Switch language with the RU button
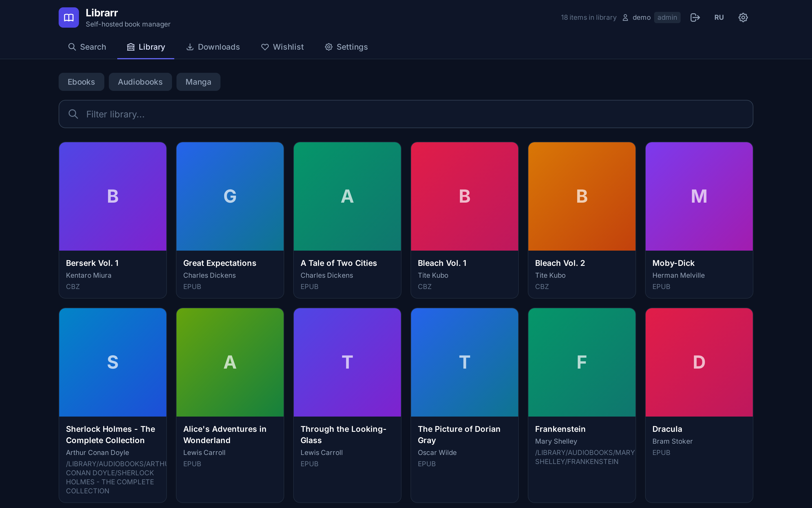Image resolution: width=812 pixels, height=508 pixels. pyautogui.click(x=719, y=17)
